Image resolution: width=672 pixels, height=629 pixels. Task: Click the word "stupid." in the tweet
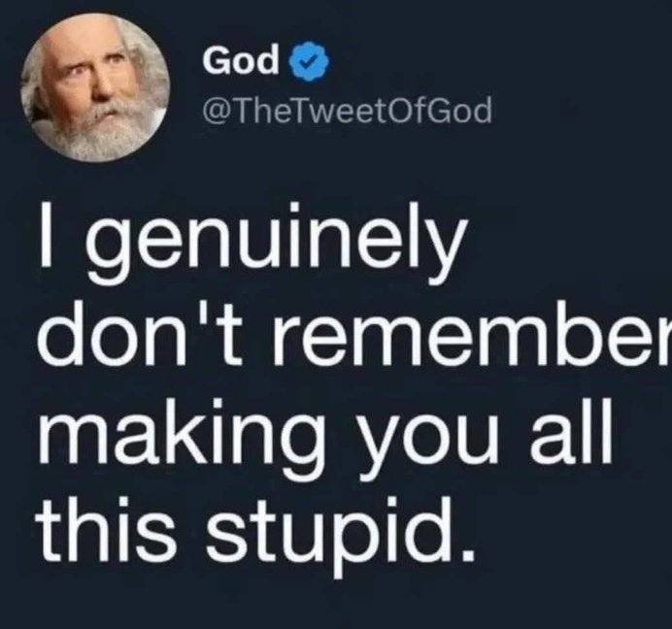coord(341,535)
